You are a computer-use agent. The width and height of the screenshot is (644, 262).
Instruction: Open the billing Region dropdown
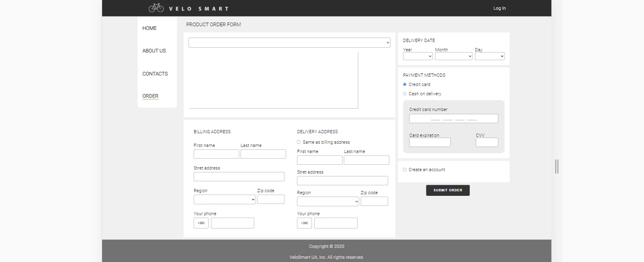pos(224,199)
